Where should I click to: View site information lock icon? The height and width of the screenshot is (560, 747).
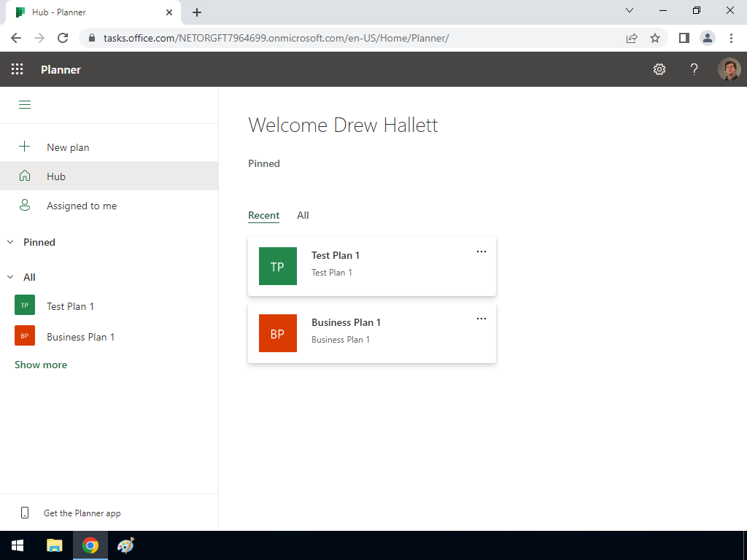[92, 38]
